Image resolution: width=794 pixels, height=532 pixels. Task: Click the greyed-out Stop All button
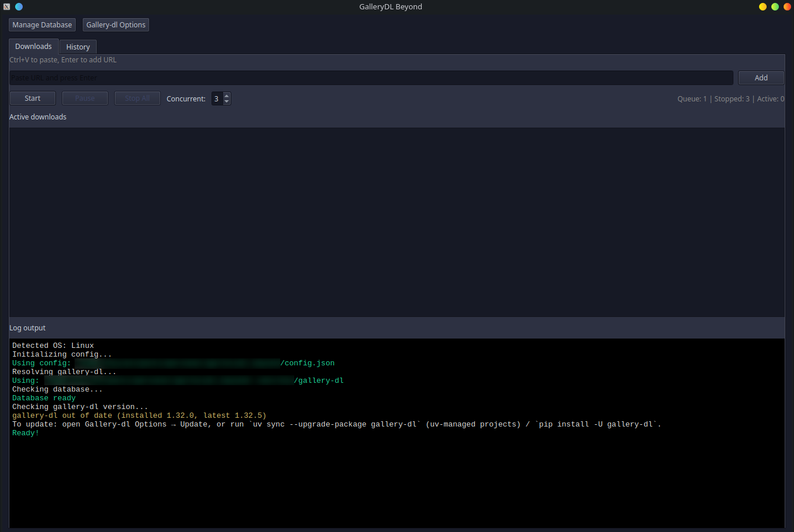pyautogui.click(x=137, y=98)
